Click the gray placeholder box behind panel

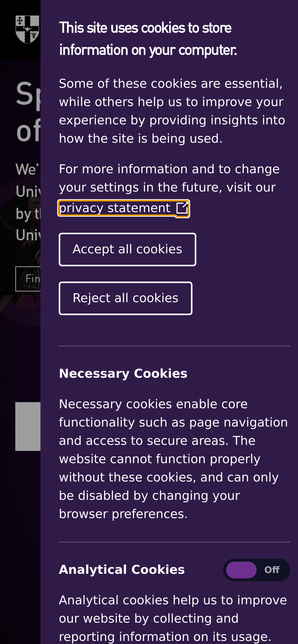coord(28,427)
